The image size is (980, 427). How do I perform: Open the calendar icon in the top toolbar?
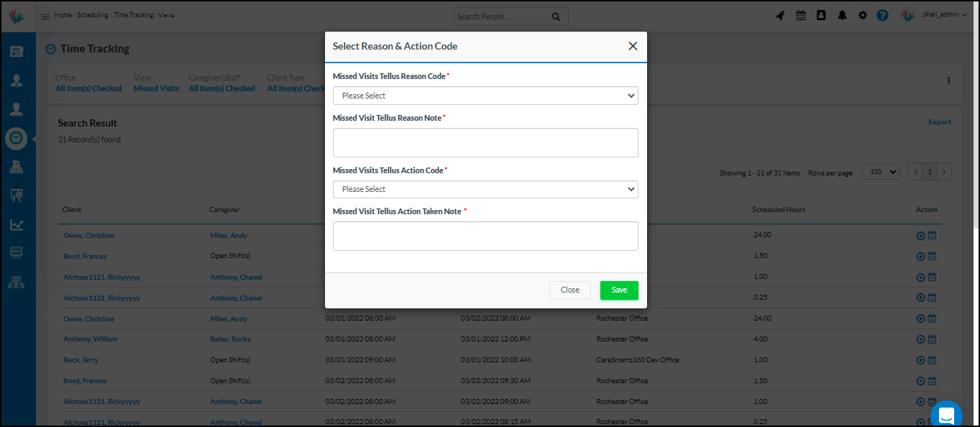tap(800, 14)
